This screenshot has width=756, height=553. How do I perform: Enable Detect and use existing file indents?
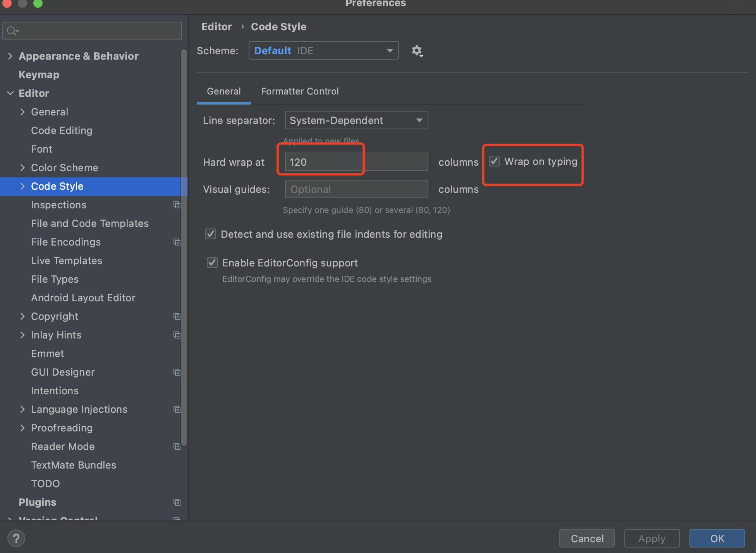pyautogui.click(x=211, y=234)
